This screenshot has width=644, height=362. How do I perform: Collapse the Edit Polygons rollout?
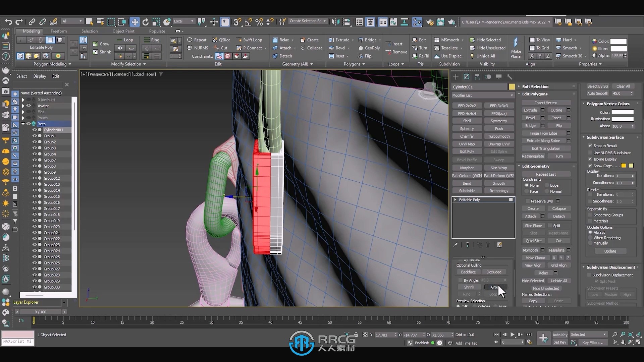[534, 94]
